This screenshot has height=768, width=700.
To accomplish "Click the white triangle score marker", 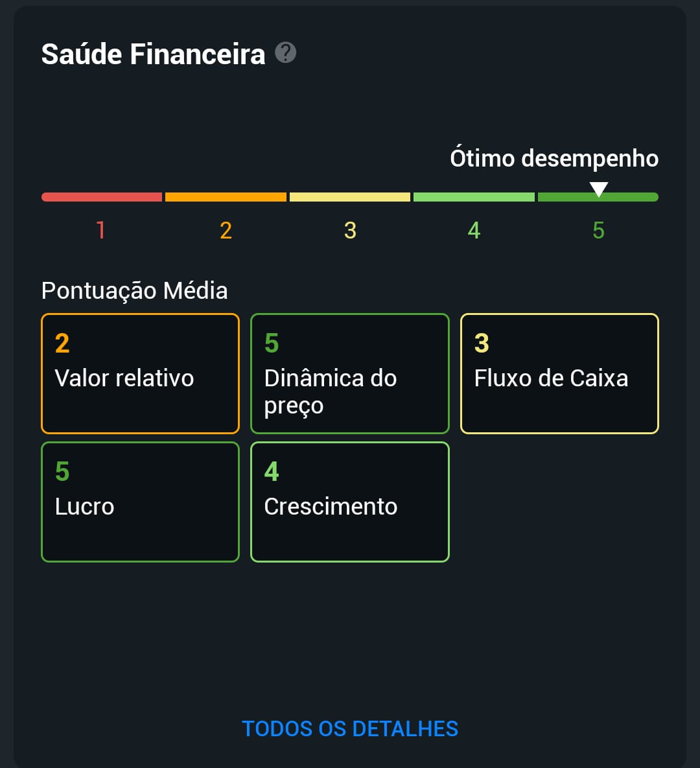I will [x=599, y=189].
